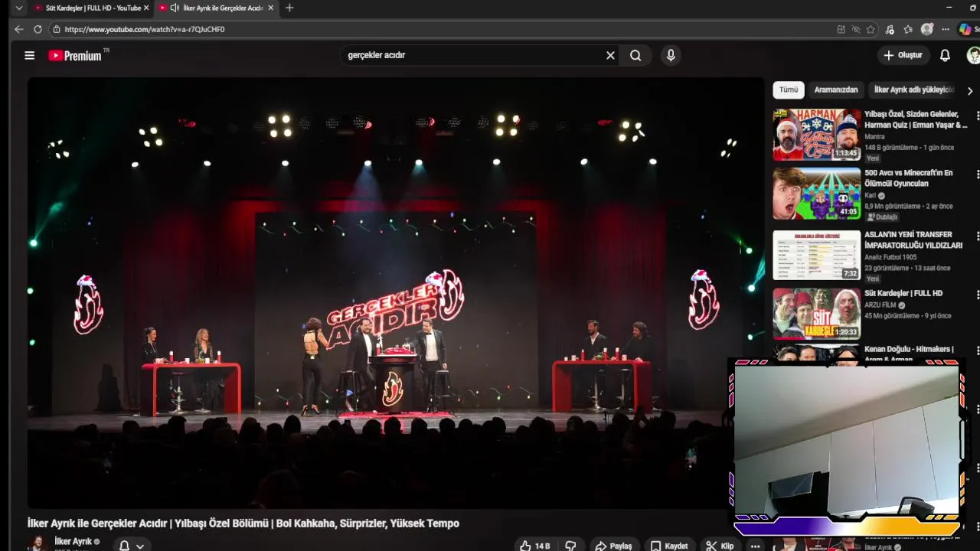Click Harman Yılbaşı Özel thumbnail 1:13:45
Viewport: 980px width, 551px height.
(x=817, y=135)
